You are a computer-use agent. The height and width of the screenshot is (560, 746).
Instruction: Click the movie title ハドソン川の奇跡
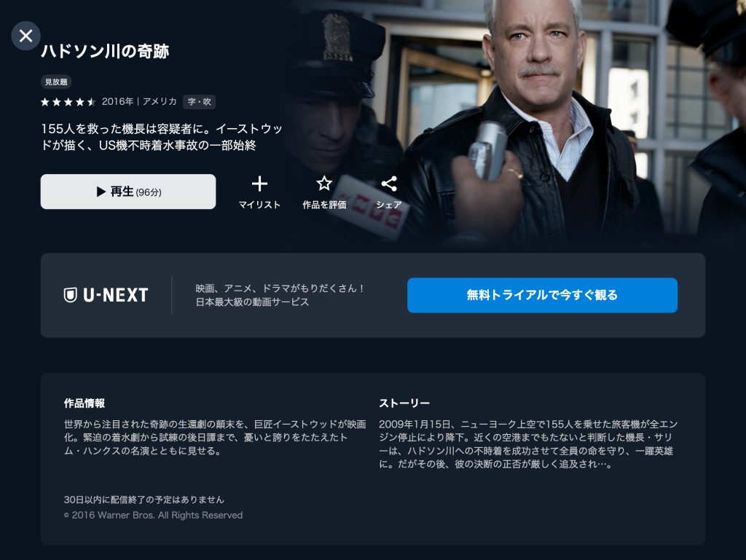point(105,52)
